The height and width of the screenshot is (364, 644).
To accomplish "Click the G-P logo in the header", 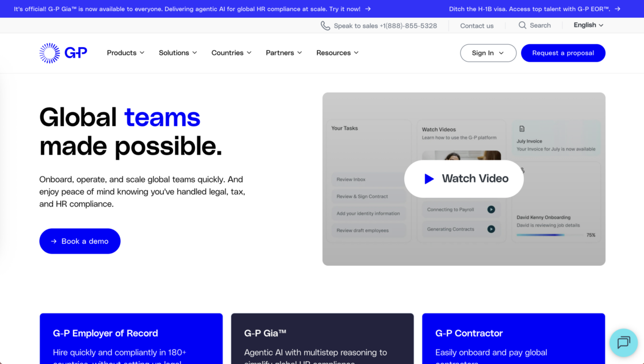I will tap(63, 53).
